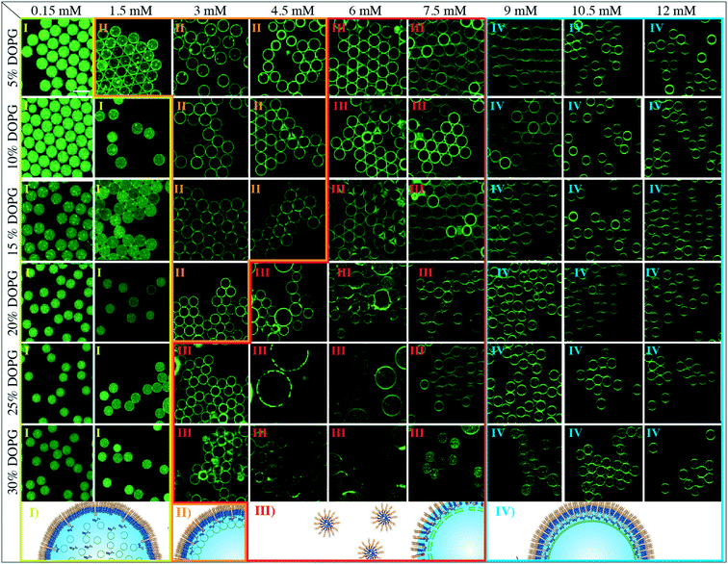Open the 30% DOPG, 10.5 mM micrograph
The image size is (728, 564).
(x=602, y=463)
